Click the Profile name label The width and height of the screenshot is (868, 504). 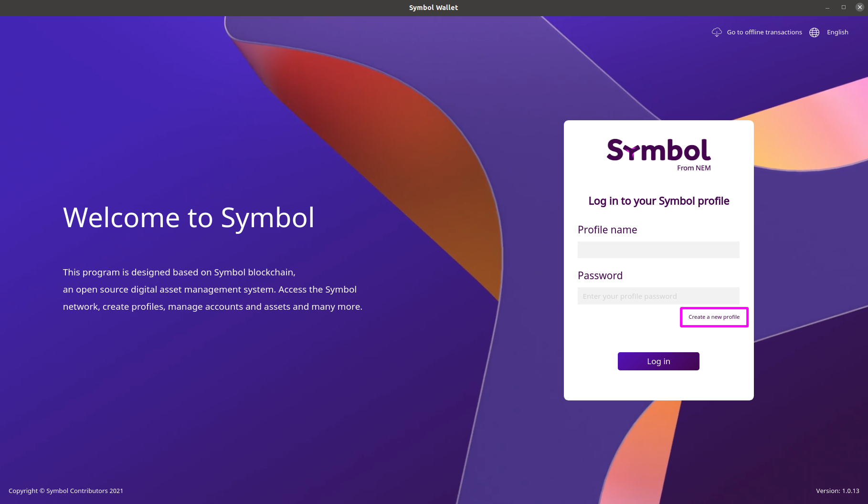coord(607,230)
